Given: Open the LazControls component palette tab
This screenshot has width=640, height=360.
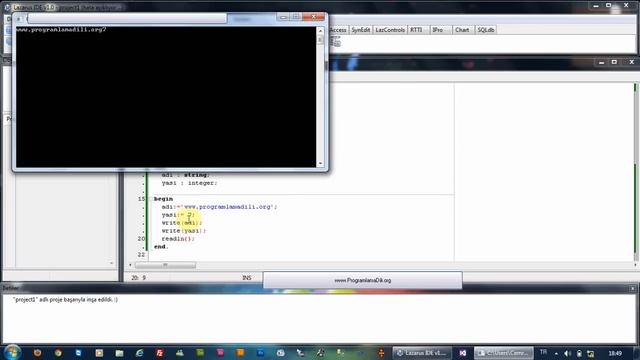Looking at the screenshot, I should tap(390, 30).
